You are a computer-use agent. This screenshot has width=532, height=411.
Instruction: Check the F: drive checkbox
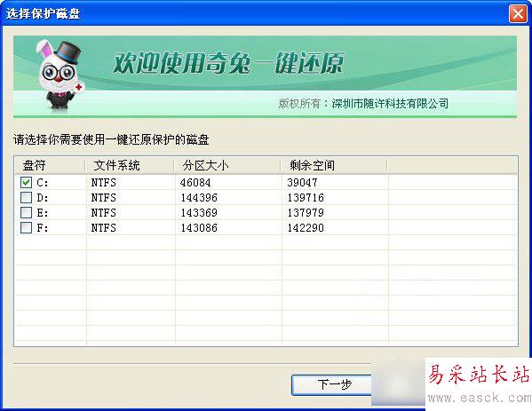26,227
